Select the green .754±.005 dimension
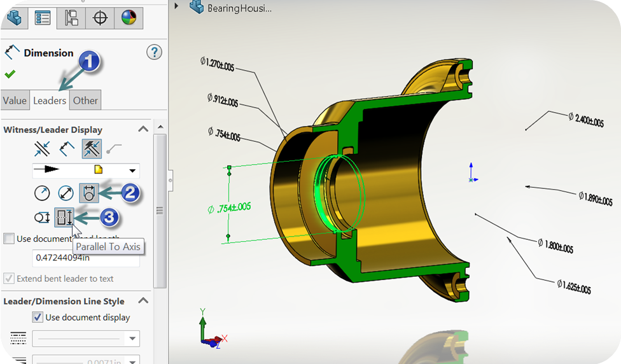Screen dimensions: 621x364 230,208
